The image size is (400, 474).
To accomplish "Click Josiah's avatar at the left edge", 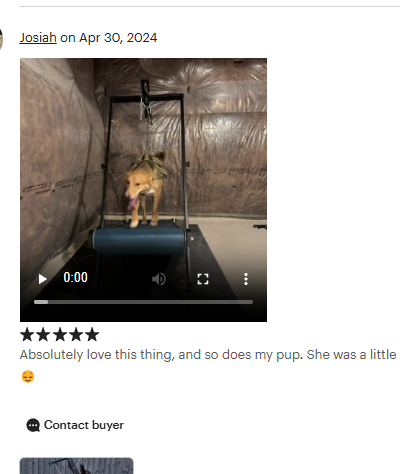I will [1, 39].
